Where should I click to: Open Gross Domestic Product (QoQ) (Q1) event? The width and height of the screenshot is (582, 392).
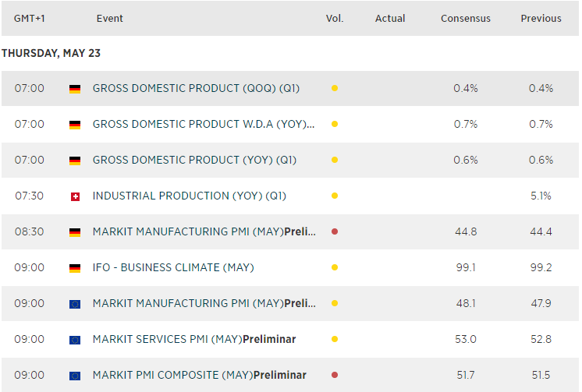(195, 89)
